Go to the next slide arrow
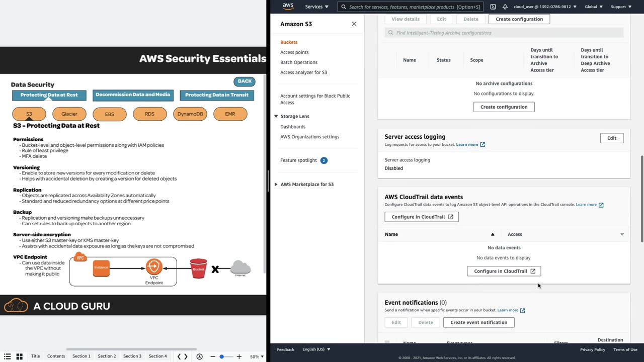The width and height of the screenshot is (644, 362). (x=186, y=356)
